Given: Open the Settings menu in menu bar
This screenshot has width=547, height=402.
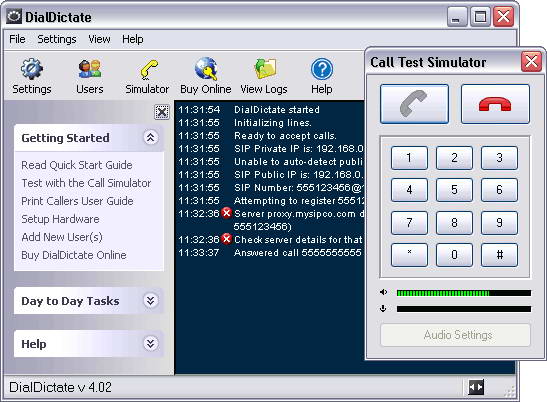Looking at the screenshot, I should [57, 39].
